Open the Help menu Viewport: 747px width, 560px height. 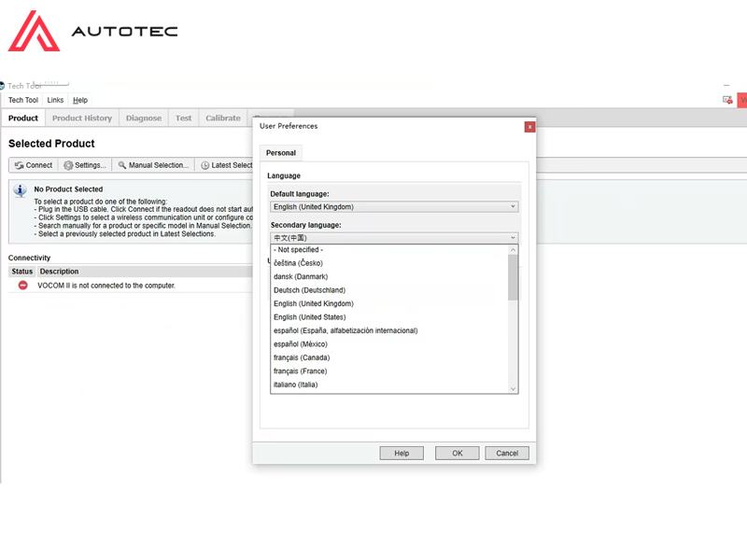80,100
